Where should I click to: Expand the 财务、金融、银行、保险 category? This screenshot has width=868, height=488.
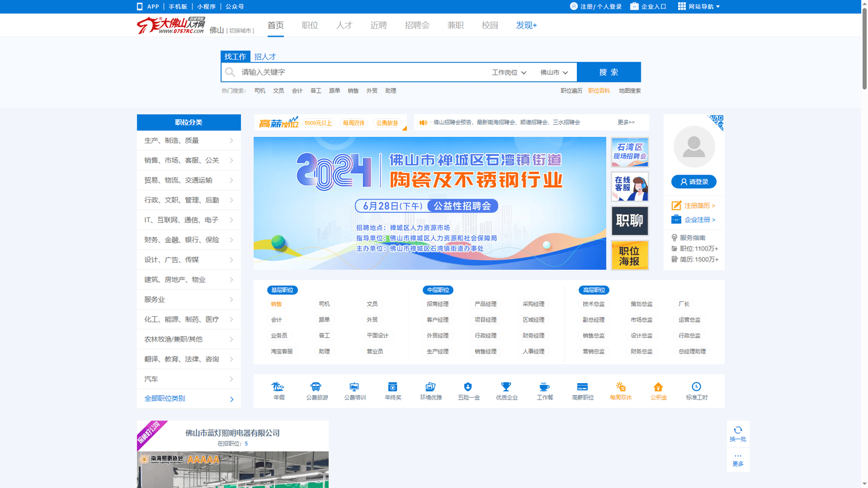[189, 240]
